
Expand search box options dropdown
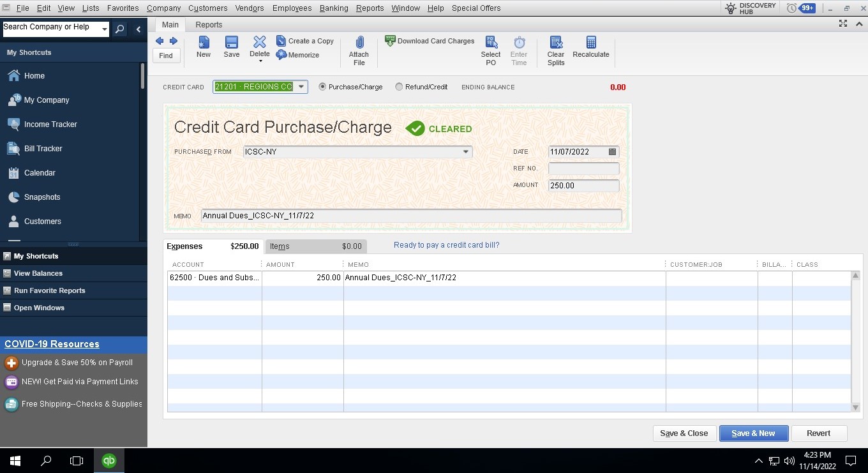pos(105,29)
